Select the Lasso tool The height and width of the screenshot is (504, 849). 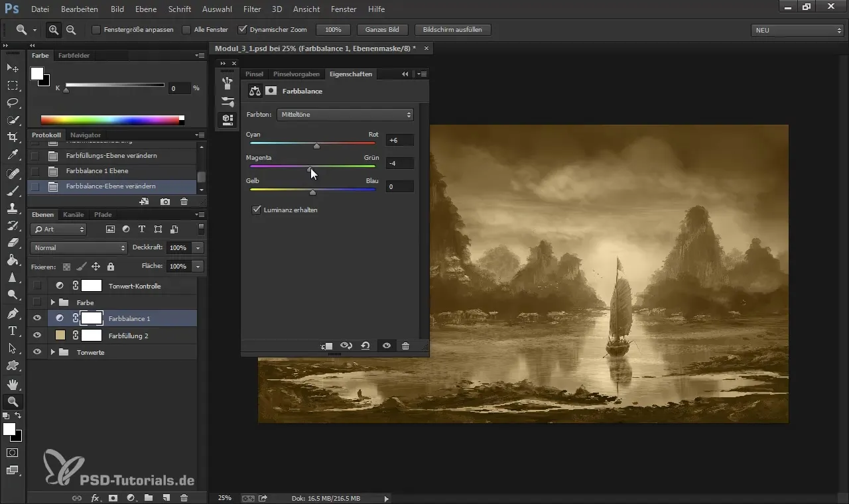coord(13,103)
